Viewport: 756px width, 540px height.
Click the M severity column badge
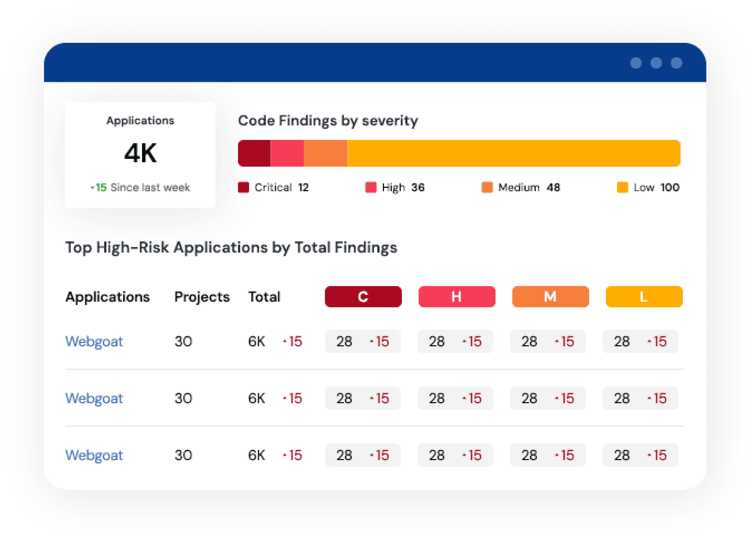[550, 296]
